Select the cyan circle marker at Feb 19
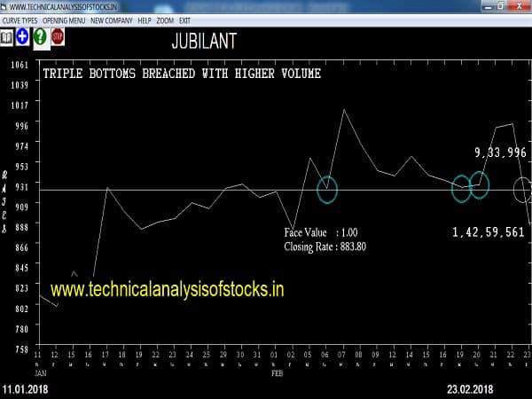This screenshot has height=399, width=532. (x=462, y=187)
